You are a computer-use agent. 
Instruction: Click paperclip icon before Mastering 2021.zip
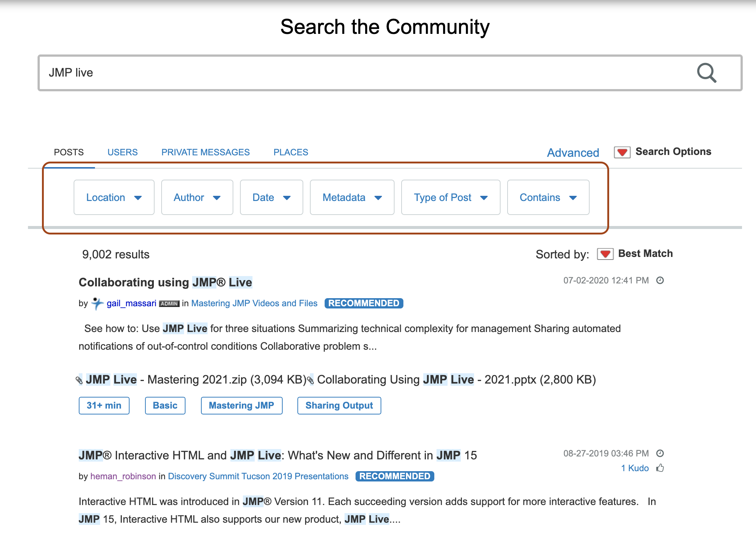coord(79,380)
